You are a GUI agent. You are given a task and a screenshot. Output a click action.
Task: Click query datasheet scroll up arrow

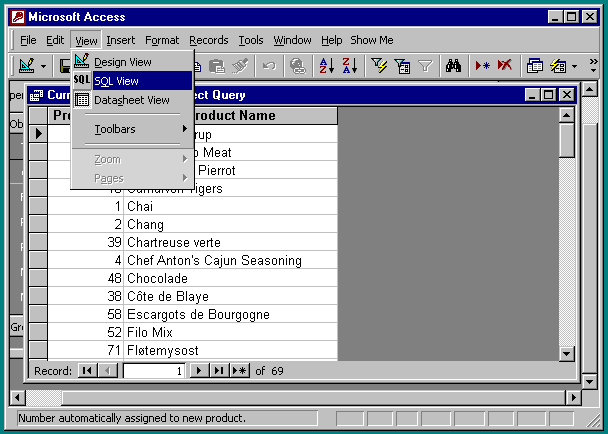[567, 115]
